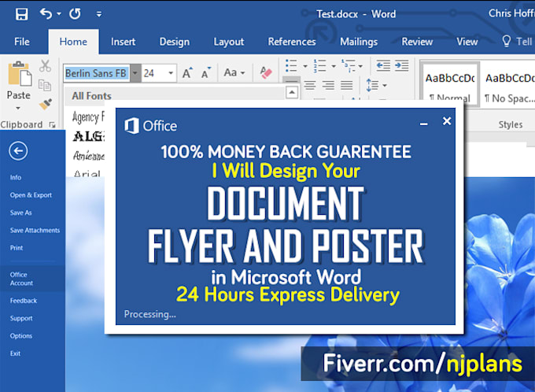Click the Cut scissors icon
535x392 pixels.
point(45,65)
